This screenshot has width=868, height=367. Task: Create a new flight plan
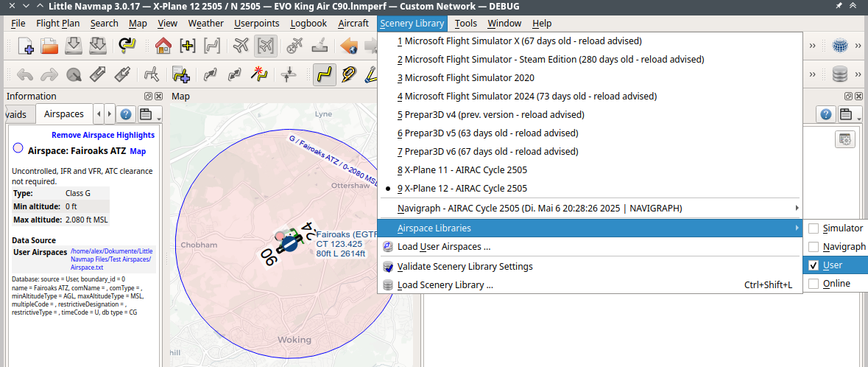[26, 46]
